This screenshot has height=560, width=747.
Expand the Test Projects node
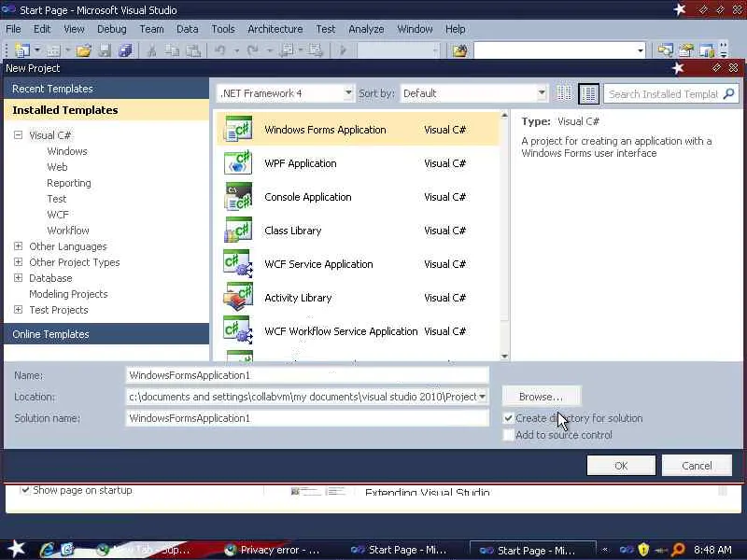[18, 310]
